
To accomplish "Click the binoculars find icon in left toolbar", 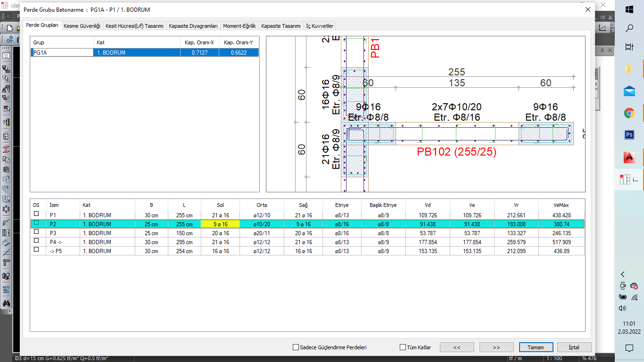I will tap(6, 304).
